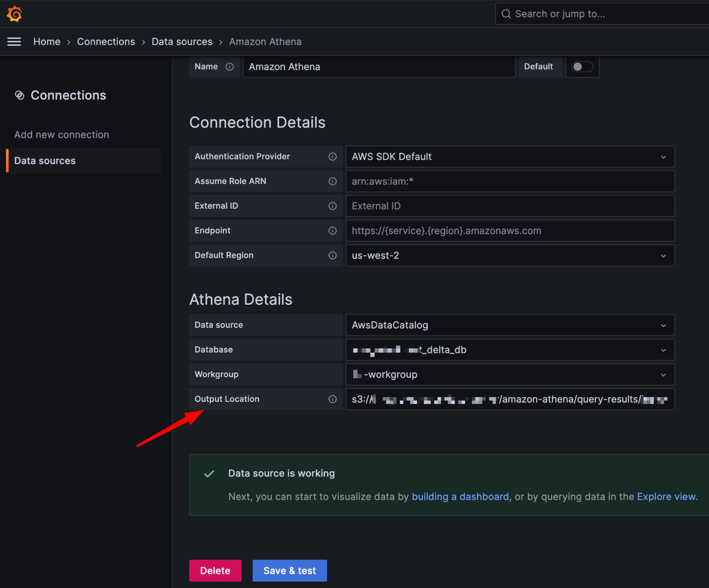The image size is (709, 588).
Task: Select Data sources in the sidebar
Action: click(x=45, y=160)
